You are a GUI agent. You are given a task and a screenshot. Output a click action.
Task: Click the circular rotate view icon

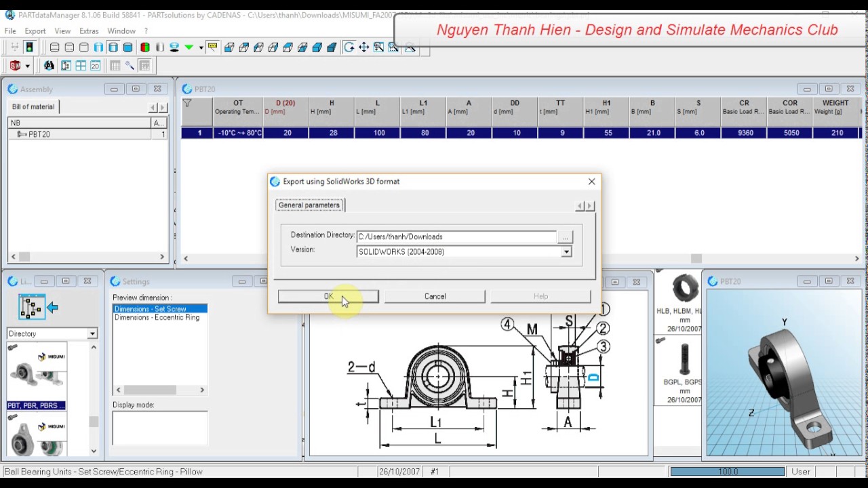coord(349,47)
